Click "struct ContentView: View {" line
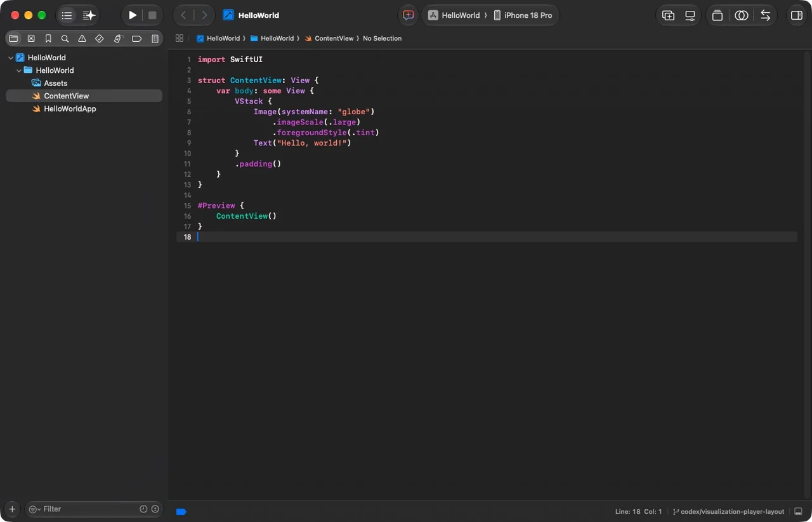This screenshot has height=522, width=812. tap(258, 81)
